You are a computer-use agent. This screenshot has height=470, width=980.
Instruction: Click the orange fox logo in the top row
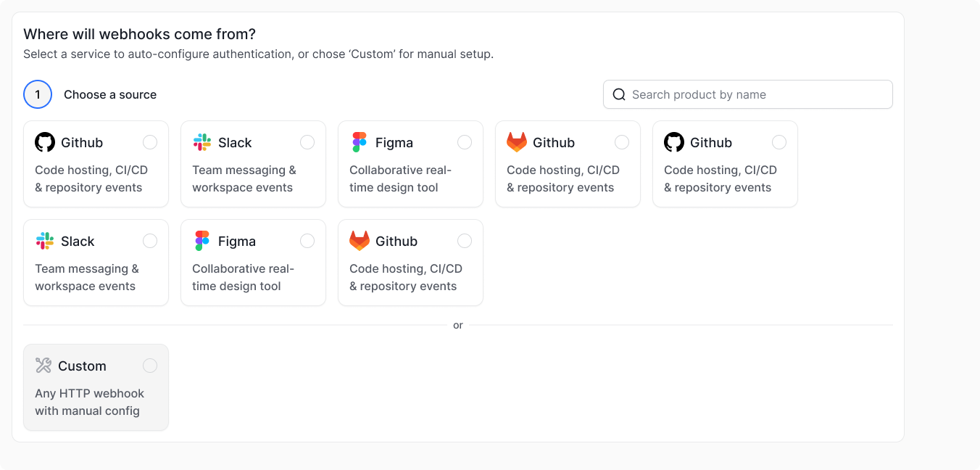point(517,142)
